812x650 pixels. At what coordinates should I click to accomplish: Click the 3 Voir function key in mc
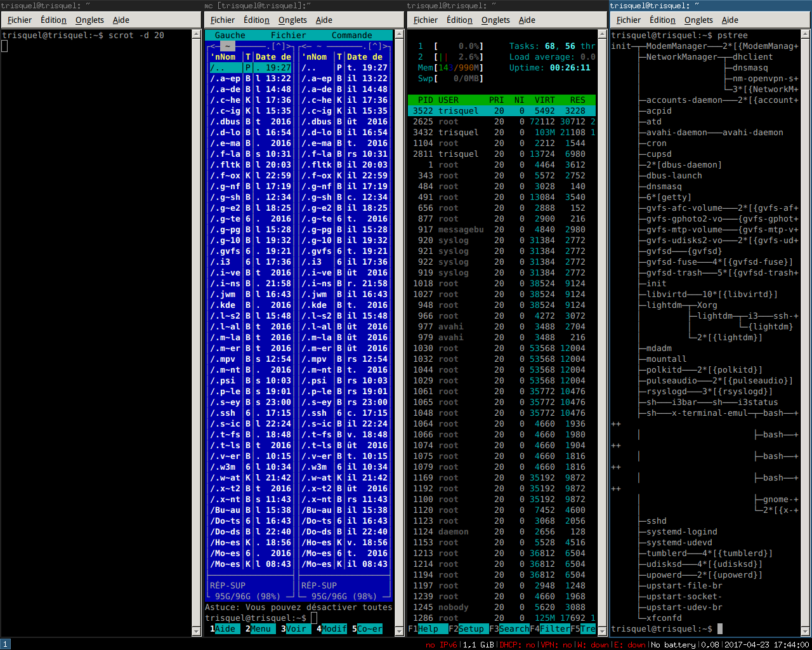pos(296,629)
